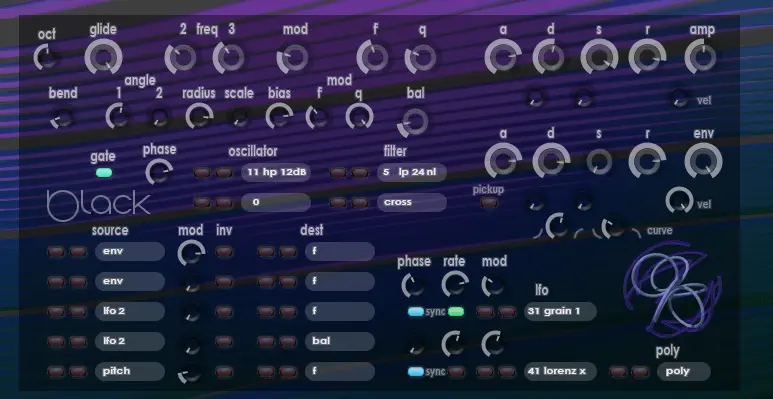Select previous filter type before 5 lp 24nl
The width and height of the screenshot is (773, 399).
(x=338, y=173)
